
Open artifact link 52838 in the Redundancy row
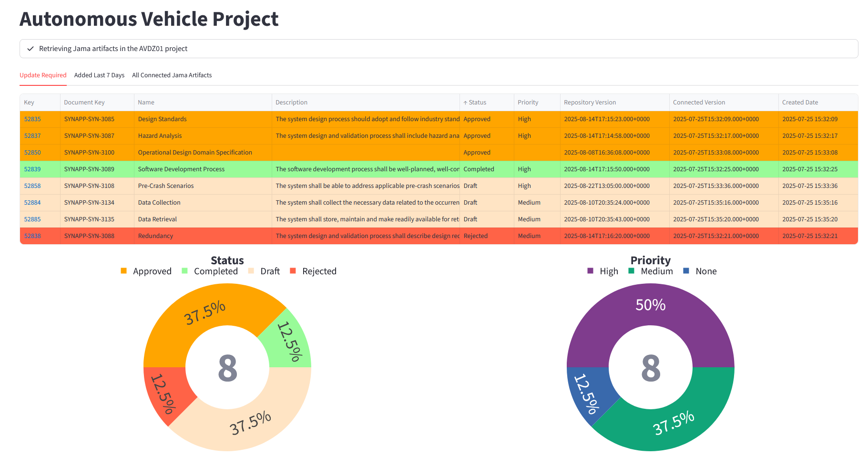(32, 236)
